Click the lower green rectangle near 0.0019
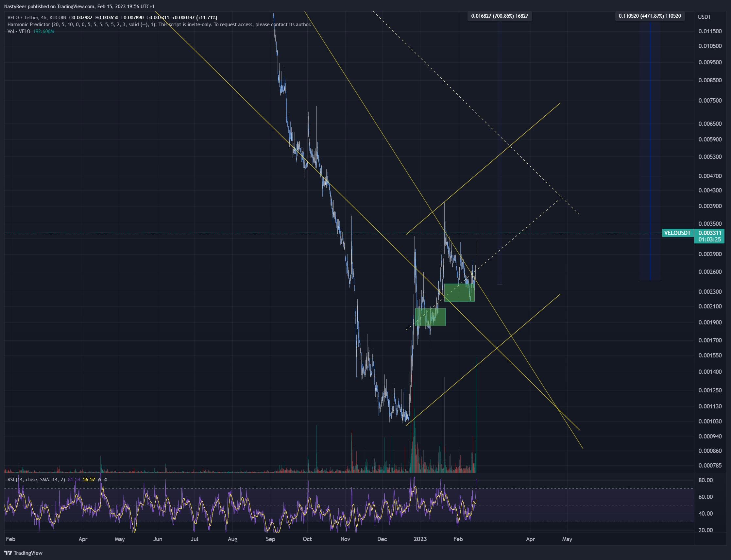Screen dimensions: 731x560 click(x=430, y=317)
